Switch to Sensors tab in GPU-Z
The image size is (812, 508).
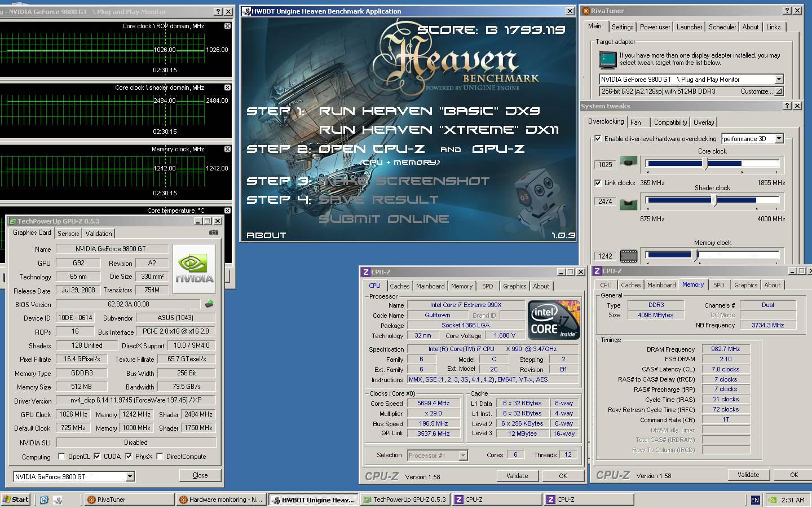[68, 234]
